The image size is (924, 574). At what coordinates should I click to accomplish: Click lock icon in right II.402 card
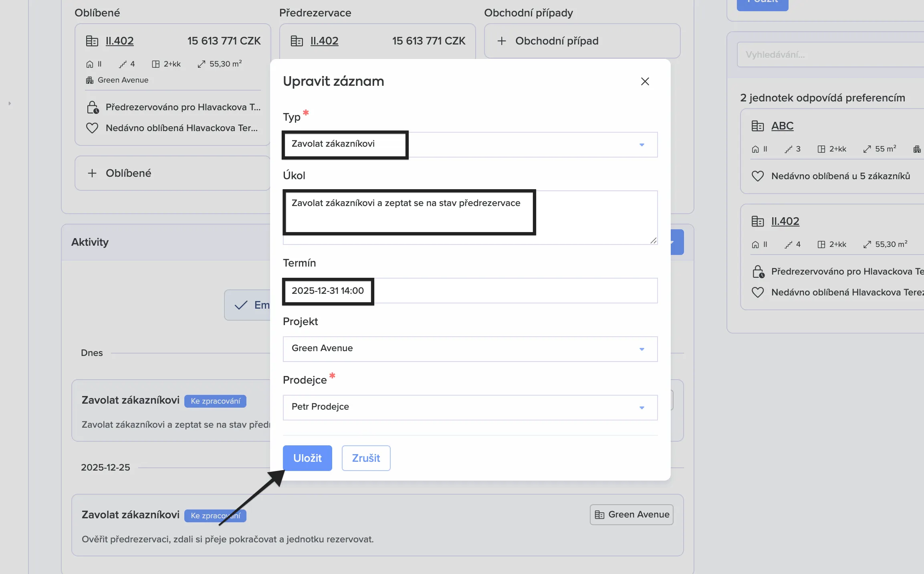click(758, 272)
